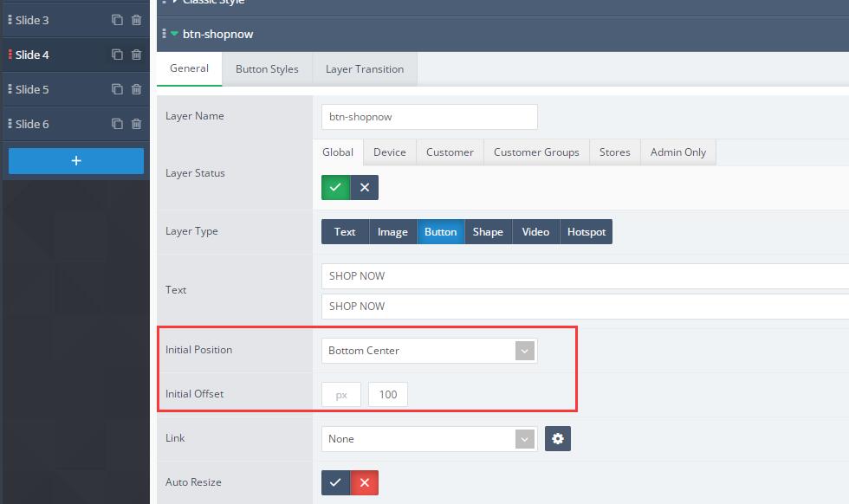Click the second SHOP NOW text field
The height and width of the screenshot is (504, 849).
[585, 307]
